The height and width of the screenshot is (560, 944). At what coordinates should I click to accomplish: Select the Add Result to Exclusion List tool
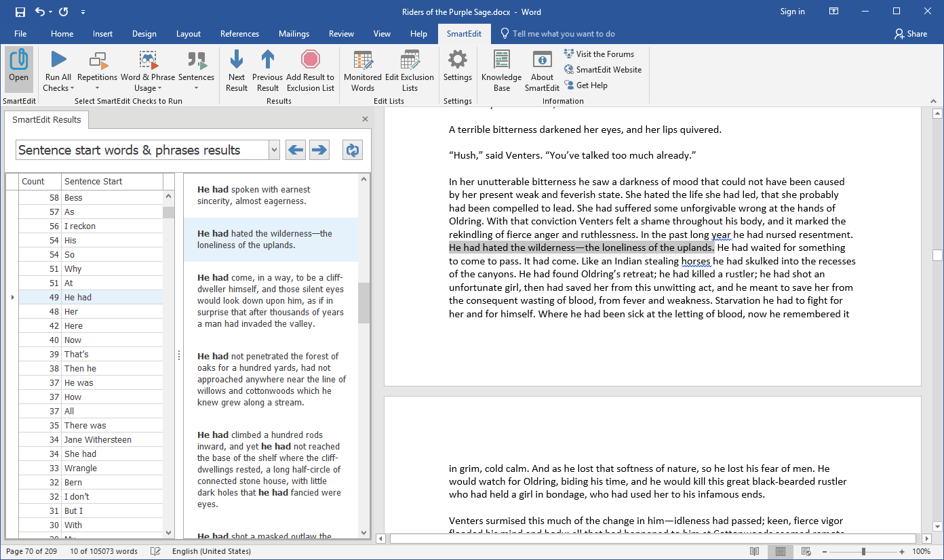[311, 70]
